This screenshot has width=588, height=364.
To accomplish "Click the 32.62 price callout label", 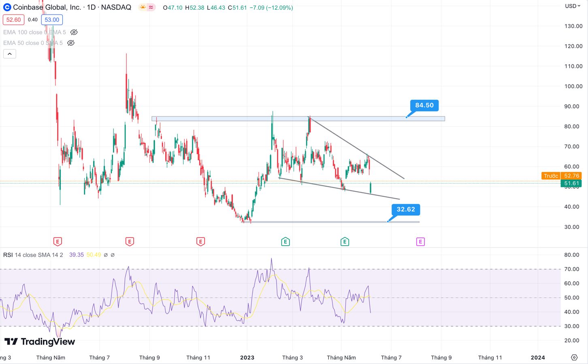I will (x=405, y=209).
